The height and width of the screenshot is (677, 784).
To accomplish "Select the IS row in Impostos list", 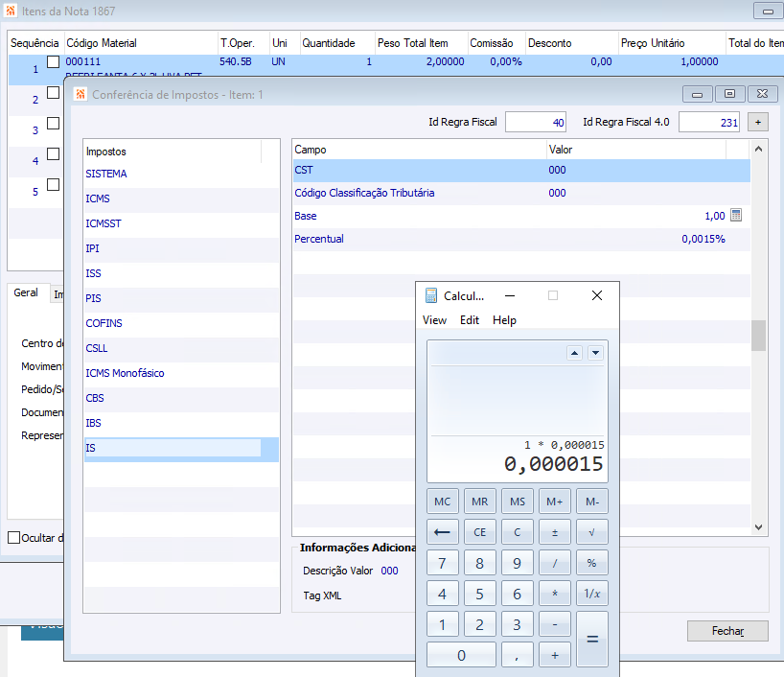I will tap(181, 449).
